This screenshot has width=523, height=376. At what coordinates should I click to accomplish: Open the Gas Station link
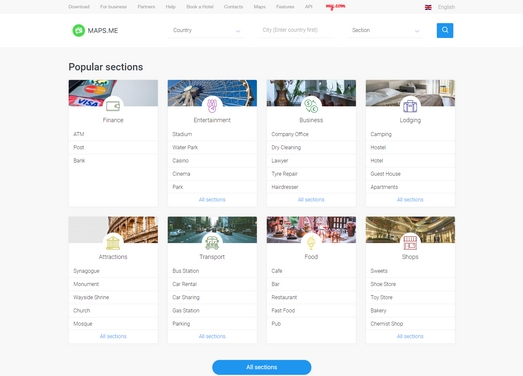click(x=186, y=310)
